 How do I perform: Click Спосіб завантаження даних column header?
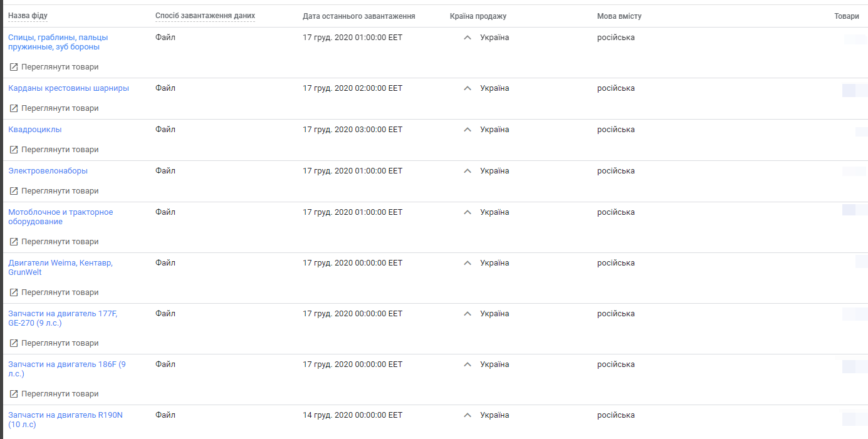(205, 16)
